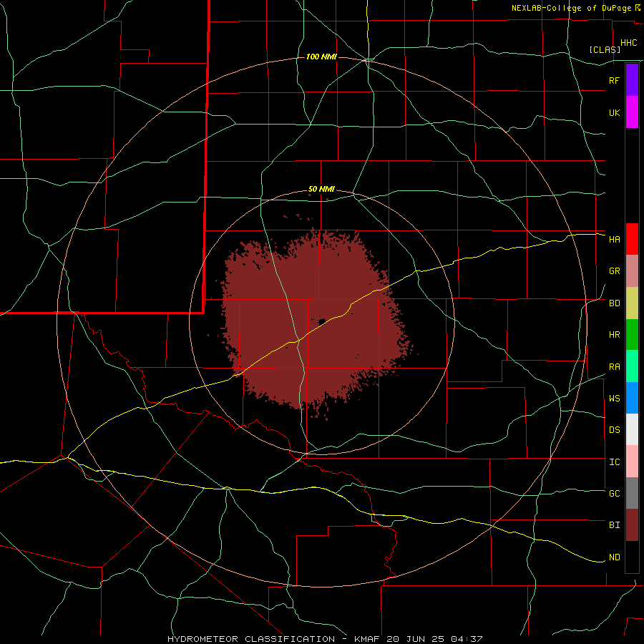Image resolution: width=644 pixels, height=644 pixels.
Task: Click the black radar-site hole in the echo
Action: [x=322, y=321]
